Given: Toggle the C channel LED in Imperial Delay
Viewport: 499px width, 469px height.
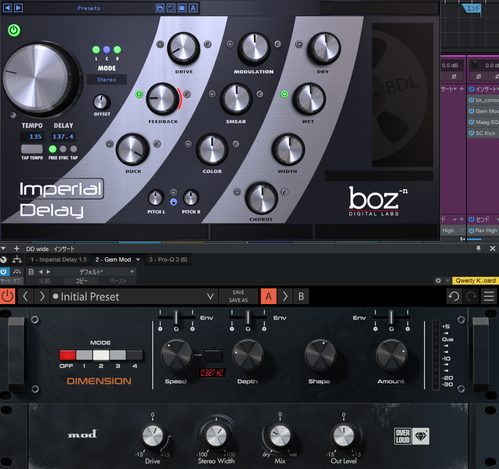Looking at the screenshot, I should tap(107, 50).
